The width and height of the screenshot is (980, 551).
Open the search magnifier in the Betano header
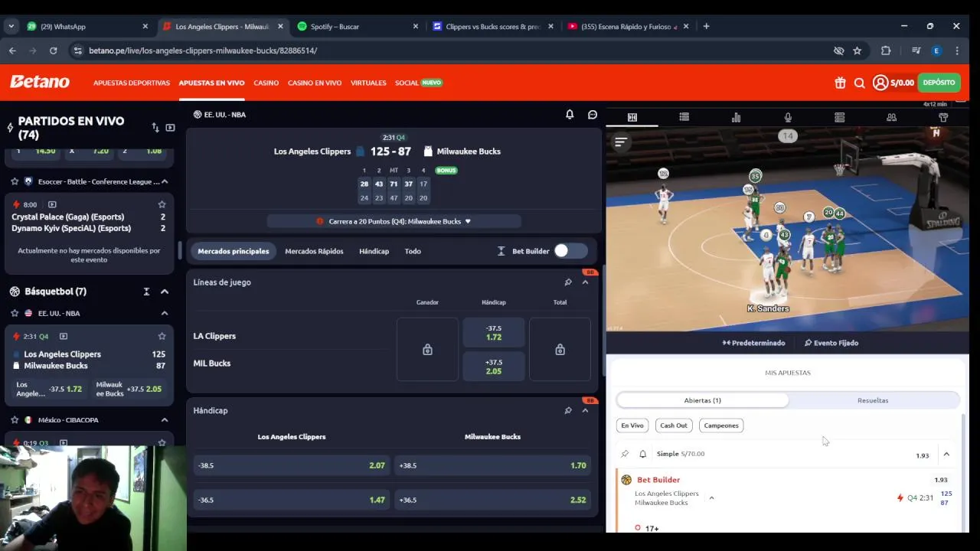coord(860,83)
